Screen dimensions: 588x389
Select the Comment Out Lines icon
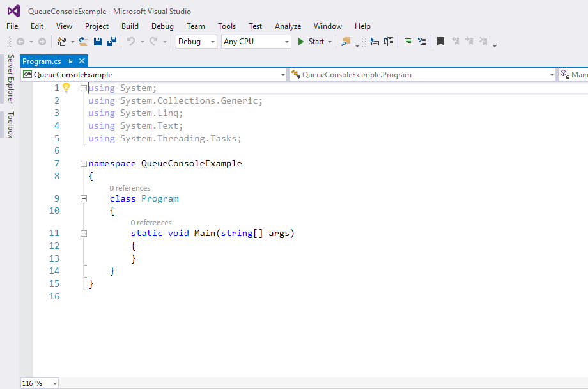pyautogui.click(x=406, y=41)
